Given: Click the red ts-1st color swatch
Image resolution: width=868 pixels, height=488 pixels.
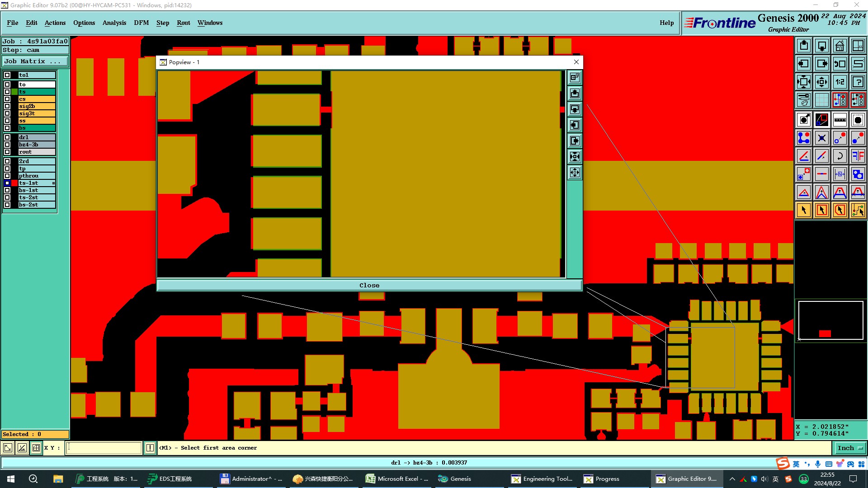Looking at the screenshot, I should [14, 183].
